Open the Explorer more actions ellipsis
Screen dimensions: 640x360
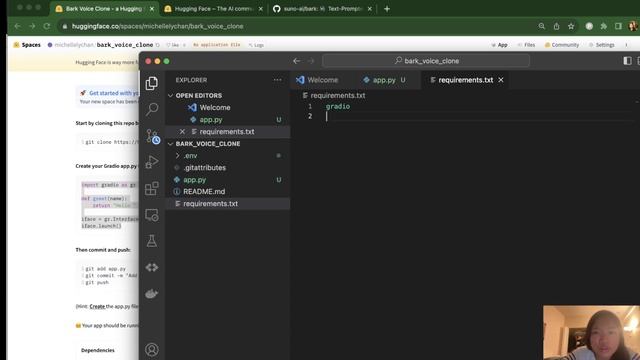click(x=278, y=80)
